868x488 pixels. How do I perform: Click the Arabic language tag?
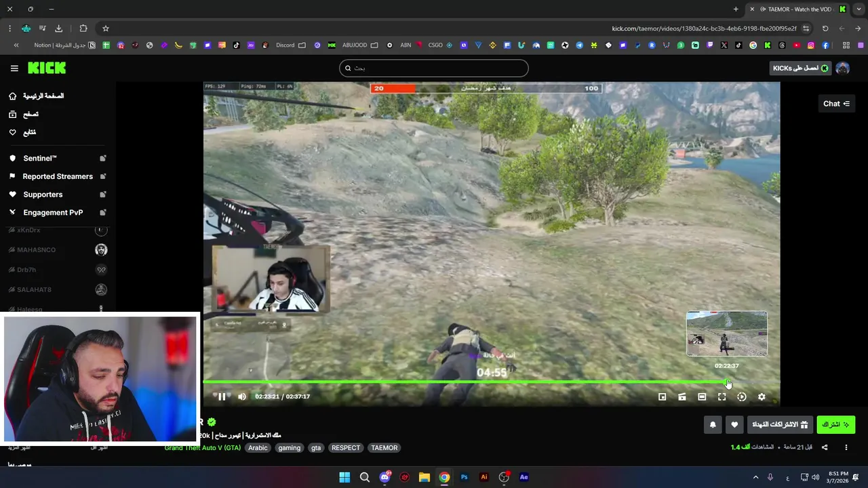coord(258,447)
